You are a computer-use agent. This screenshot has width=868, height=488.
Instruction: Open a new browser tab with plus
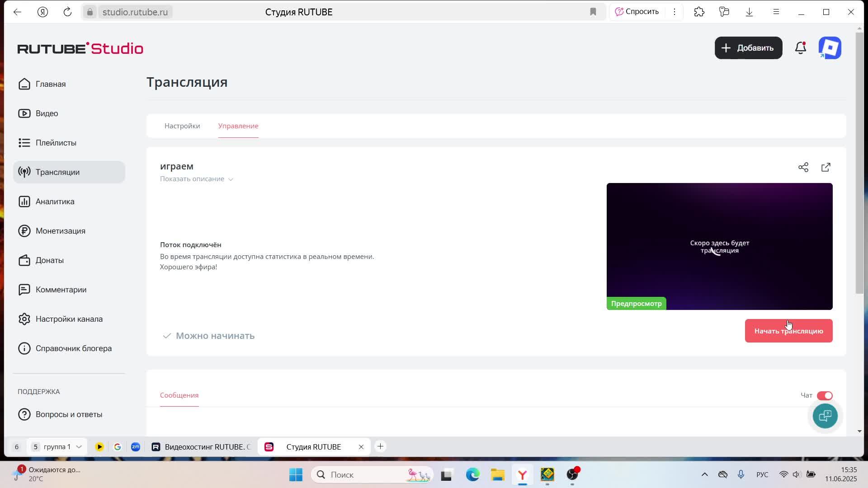click(x=381, y=446)
